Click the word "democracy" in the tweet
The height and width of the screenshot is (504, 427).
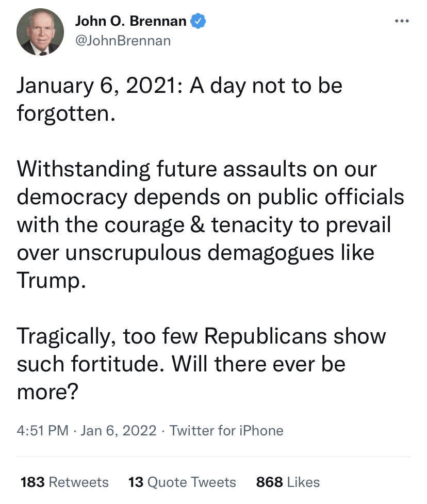coord(70,197)
